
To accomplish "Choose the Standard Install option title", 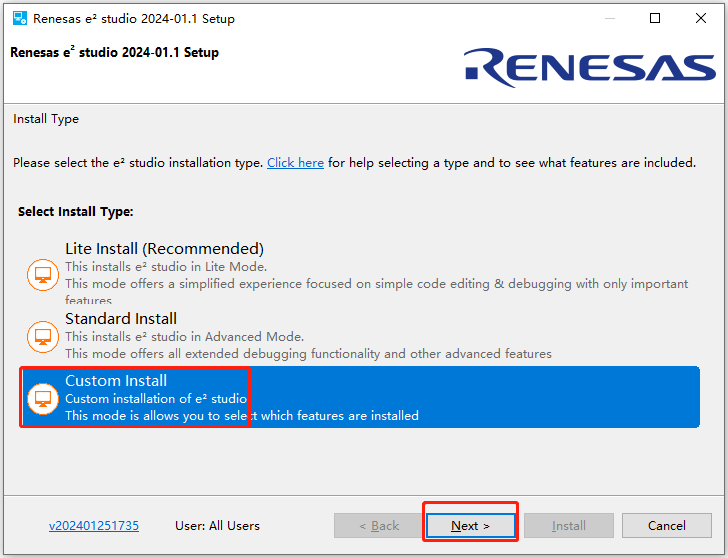I will click(121, 319).
